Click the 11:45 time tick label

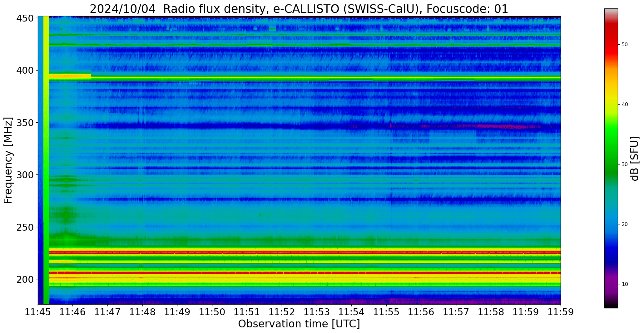(38, 312)
